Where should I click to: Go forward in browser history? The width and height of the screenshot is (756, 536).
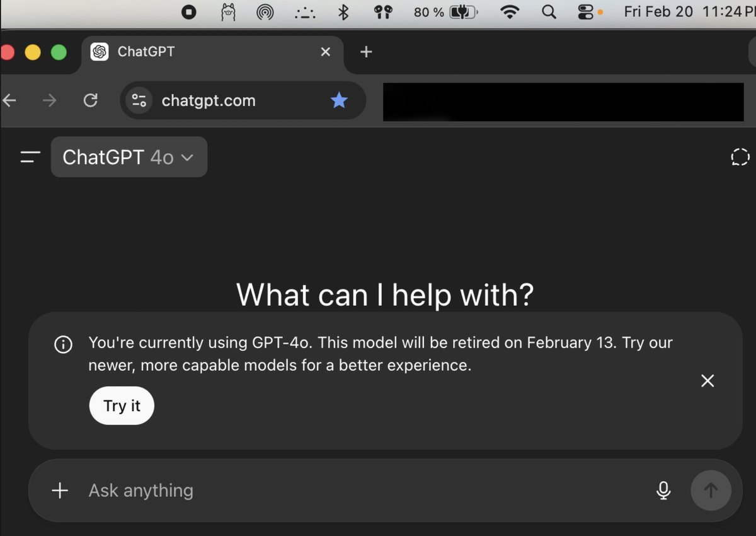(49, 100)
